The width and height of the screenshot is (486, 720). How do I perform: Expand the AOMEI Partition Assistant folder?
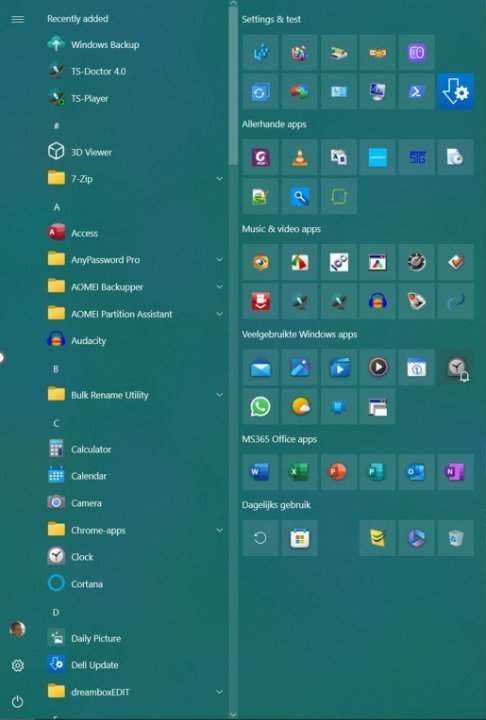[x=136, y=314]
